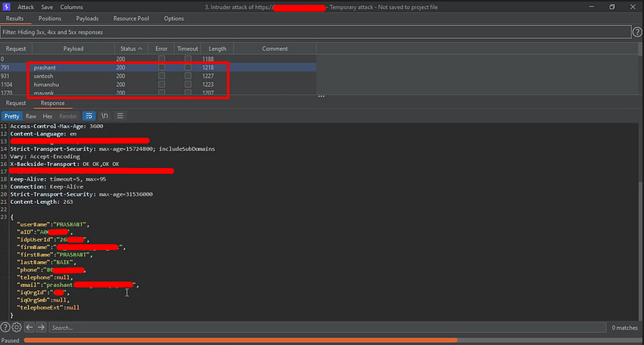
Task: Go to previous search match arrow
Action: coord(29,327)
